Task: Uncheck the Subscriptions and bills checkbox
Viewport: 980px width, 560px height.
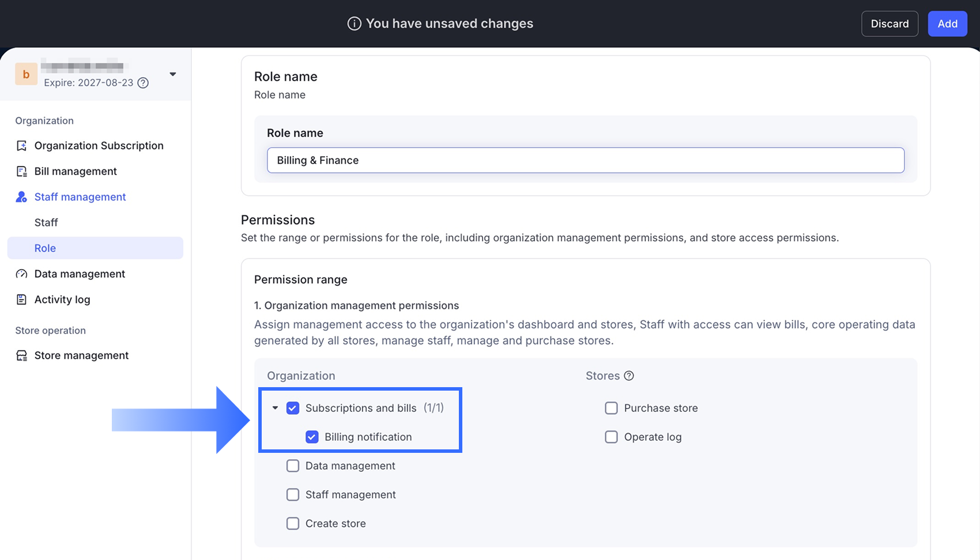Action: [293, 408]
